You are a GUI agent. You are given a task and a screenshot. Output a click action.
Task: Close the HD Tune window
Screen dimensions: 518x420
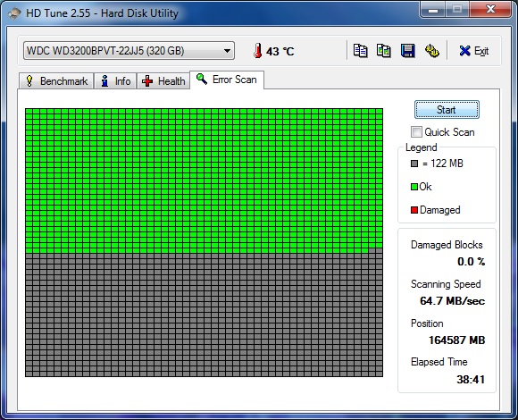491,10
